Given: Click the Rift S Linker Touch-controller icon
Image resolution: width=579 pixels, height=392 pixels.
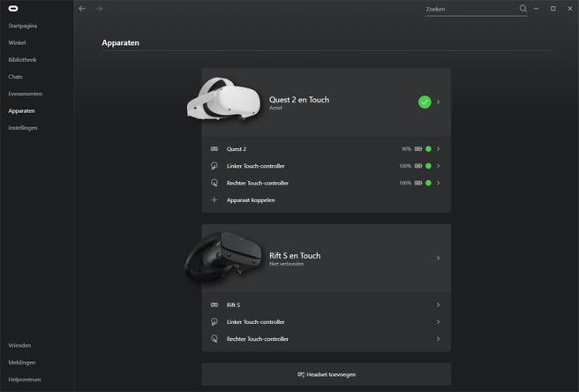Looking at the screenshot, I should (x=214, y=321).
